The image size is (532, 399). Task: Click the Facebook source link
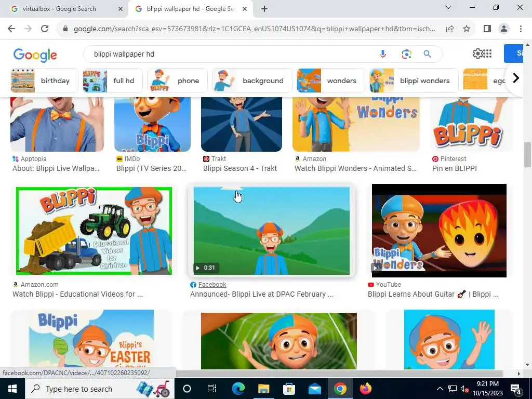[x=212, y=285]
